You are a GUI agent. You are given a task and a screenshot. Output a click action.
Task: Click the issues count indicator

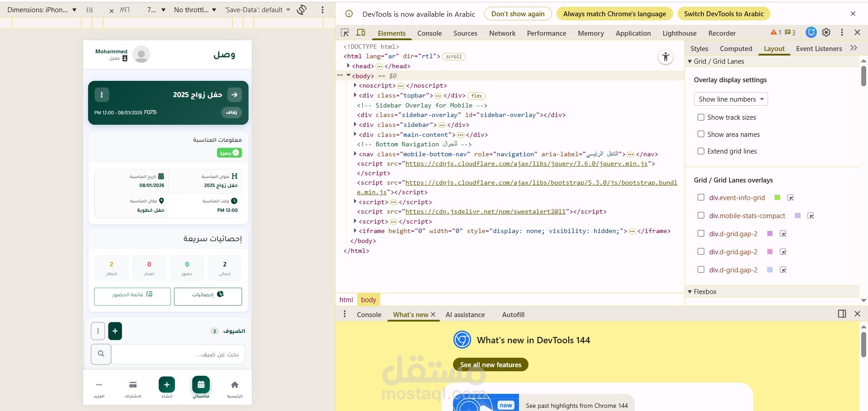(x=790, y=33)
